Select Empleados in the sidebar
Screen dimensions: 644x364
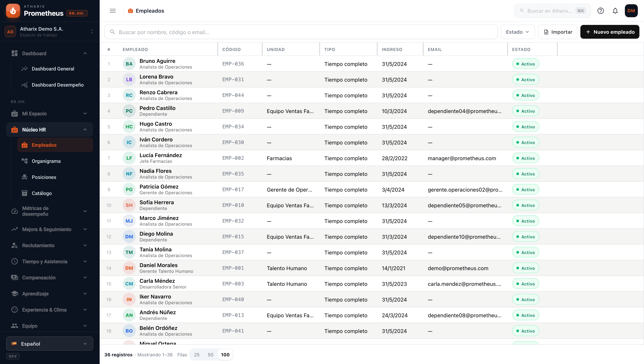click(55, 145)
